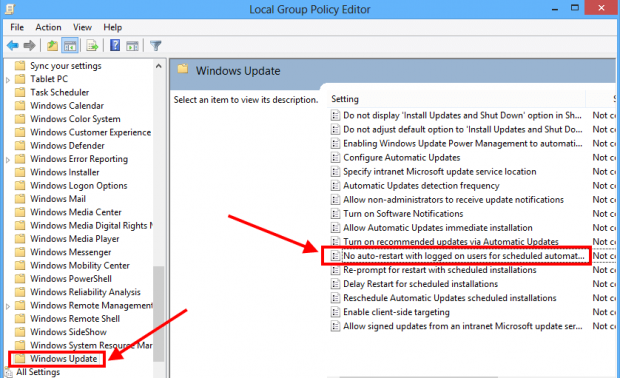Select Windows Media Player in the tree
Image resolution: width=620 pixels, height=378 pixels.
coord(75,239)
